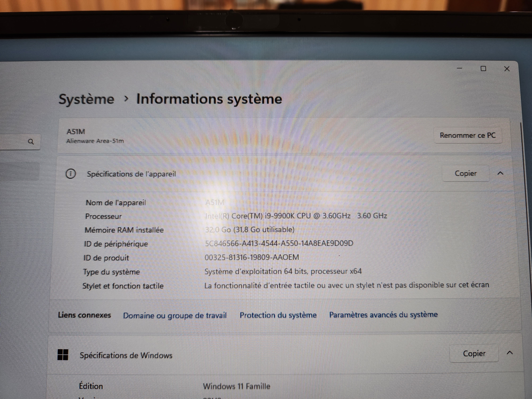
Task: Click the Spécifications de l'appareil header
Action: pos(131,174)
